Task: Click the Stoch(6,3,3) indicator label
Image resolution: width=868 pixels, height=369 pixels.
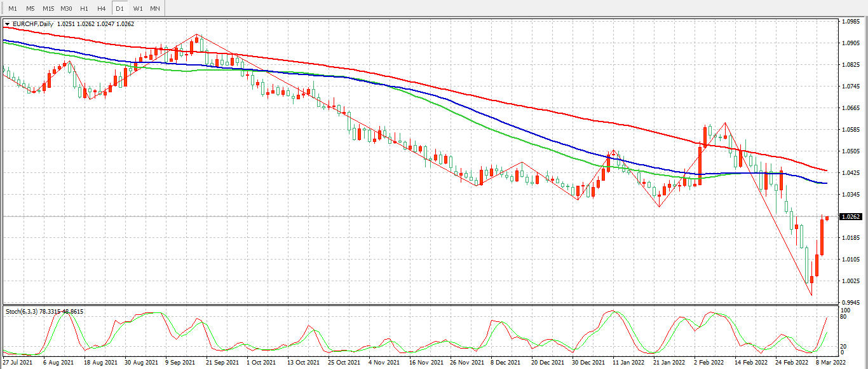Action: [44, 312]
